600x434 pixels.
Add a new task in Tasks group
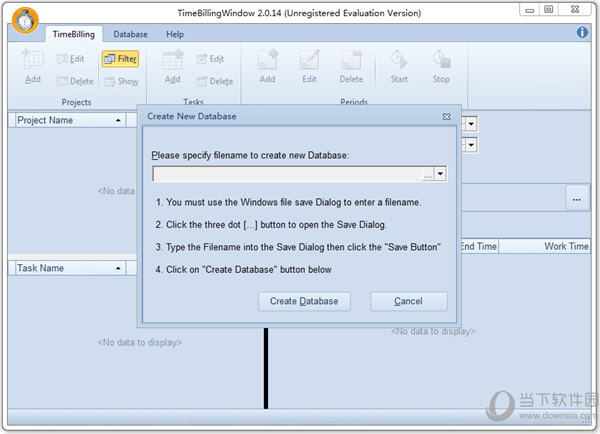pos(172,66)
